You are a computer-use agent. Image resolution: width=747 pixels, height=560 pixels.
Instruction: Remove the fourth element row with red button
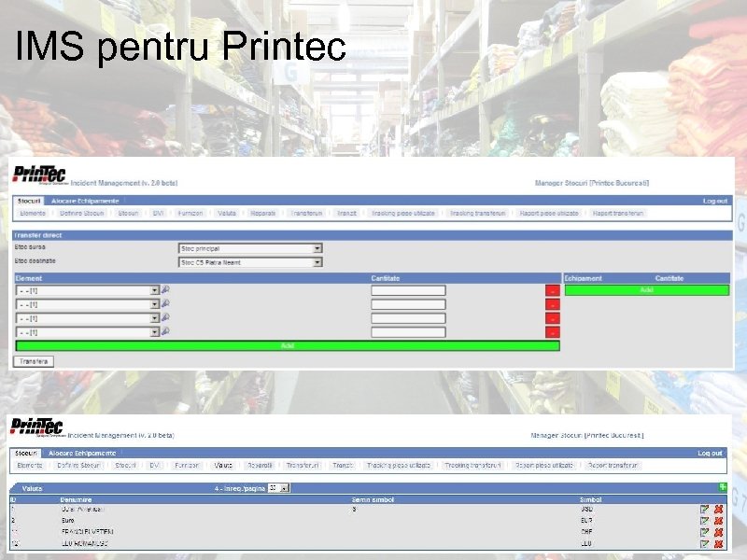(552, 332)
